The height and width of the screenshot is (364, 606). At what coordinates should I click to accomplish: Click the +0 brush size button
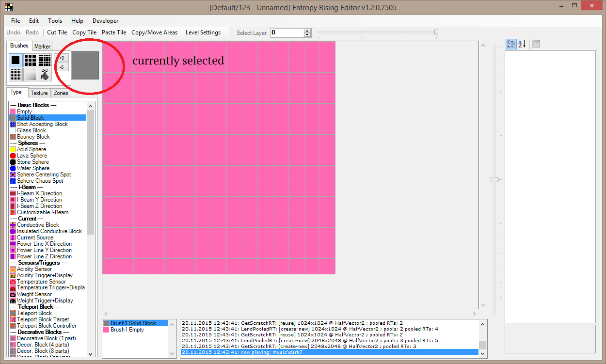click(x=62, y=58)
